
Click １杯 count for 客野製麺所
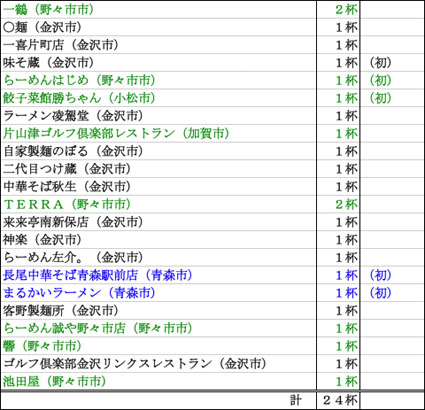346,311
